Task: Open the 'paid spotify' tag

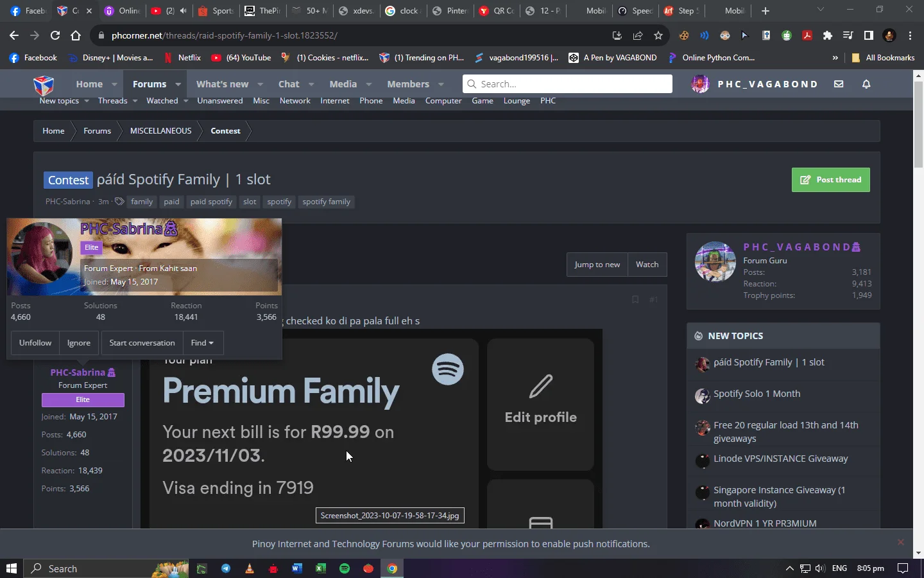Action: (211, 202)
